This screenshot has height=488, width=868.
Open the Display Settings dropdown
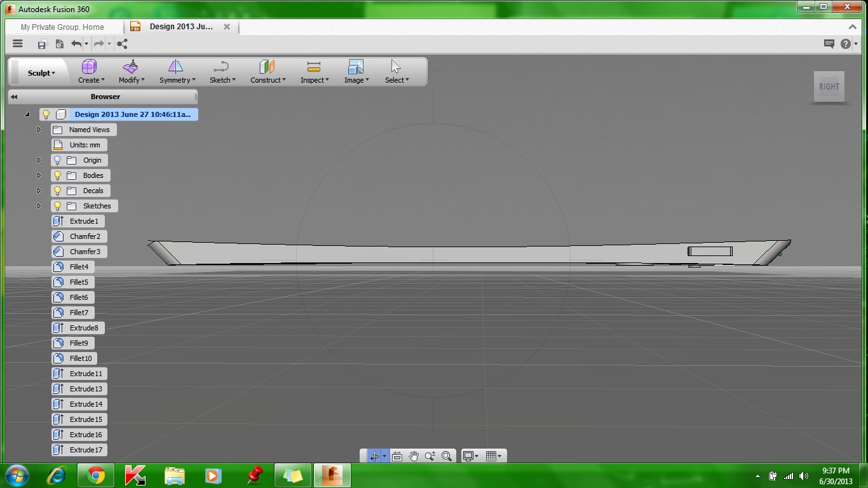[469, 456]
